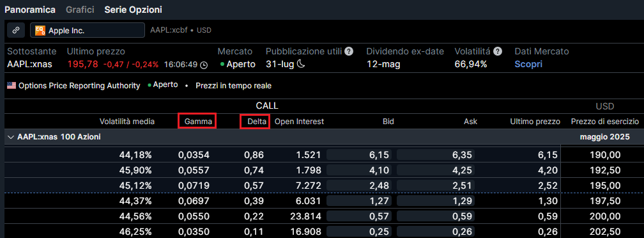Click moon icon next to 31-lug
Screen dimensions: 644x238
[301, 64]
